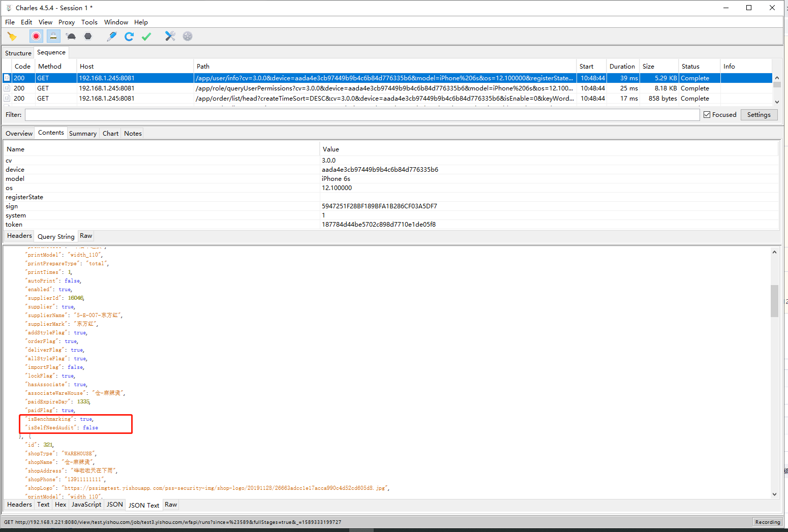The height and width of the screenshot is (532, 788).
Task: Clear the session with the broom icon
Action: click(12, 36)
